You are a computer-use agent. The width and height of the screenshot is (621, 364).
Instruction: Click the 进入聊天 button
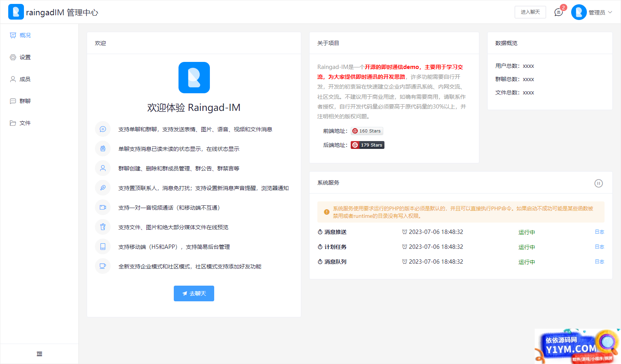click(x=530, y=12)
